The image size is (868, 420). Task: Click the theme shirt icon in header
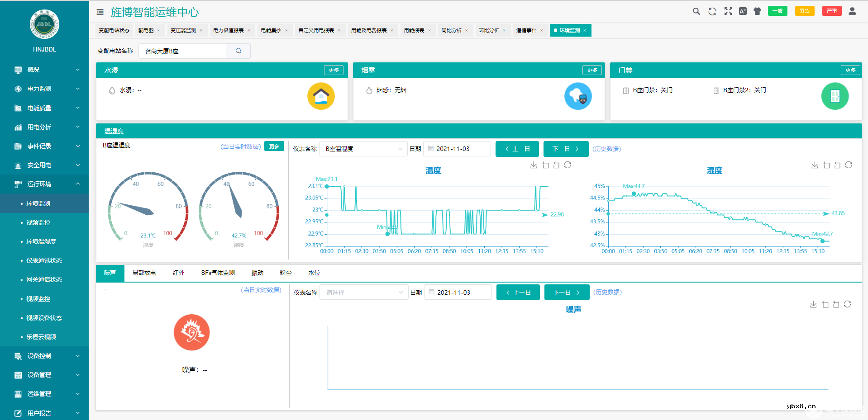757,11
